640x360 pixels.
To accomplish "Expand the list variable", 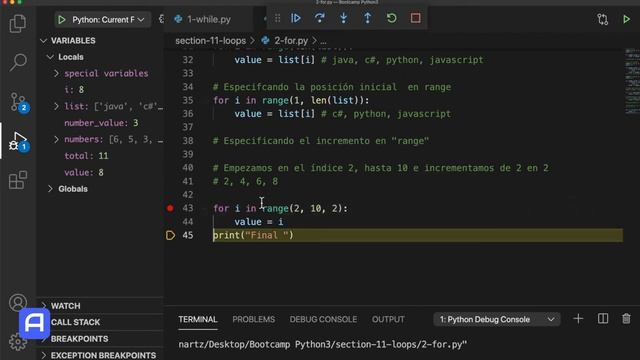I will tap(56, 107).
